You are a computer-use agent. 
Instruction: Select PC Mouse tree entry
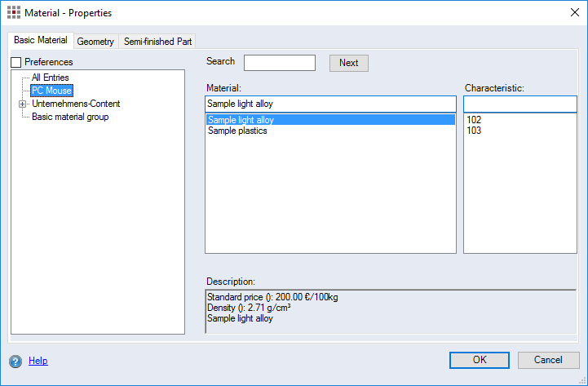(x=51, y=91)
